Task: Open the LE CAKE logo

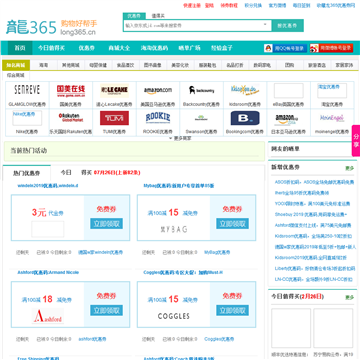Action: (x=114, y=90)
